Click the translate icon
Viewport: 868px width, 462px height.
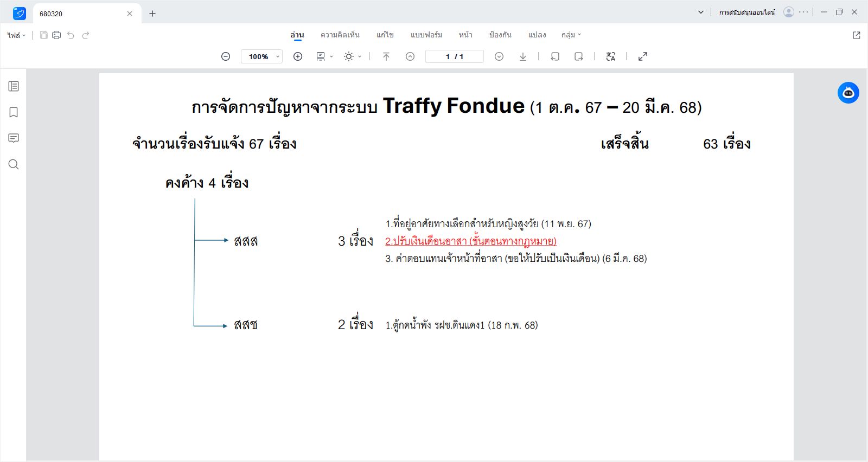tap(611, 56)
